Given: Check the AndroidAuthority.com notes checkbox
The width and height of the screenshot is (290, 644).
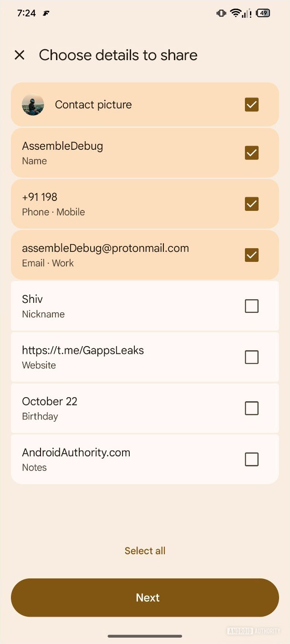Looking at the screenshot, I should (x=251, y=459).
